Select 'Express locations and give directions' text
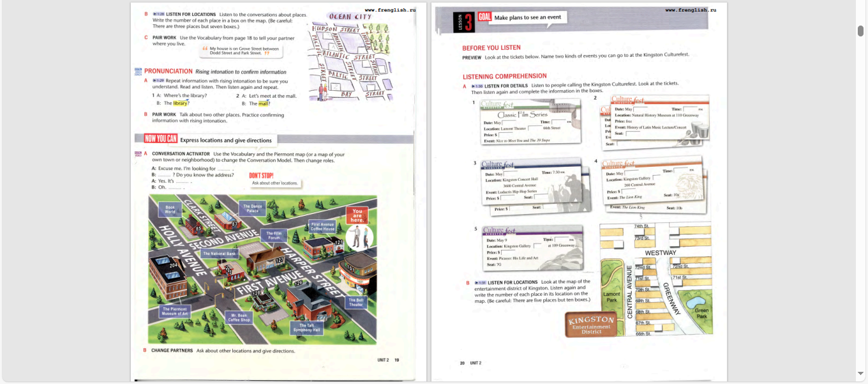This screenshot has width=868, height=384. tap(226, 141)
